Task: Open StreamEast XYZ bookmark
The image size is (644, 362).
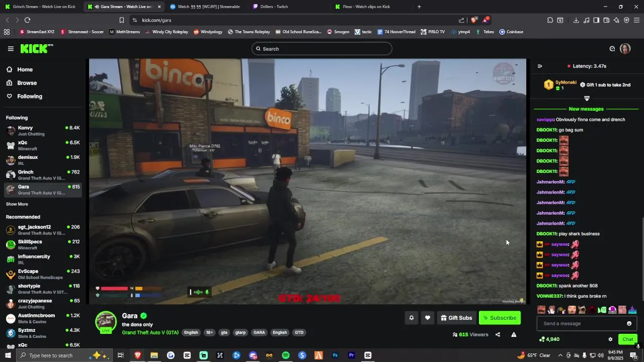Action: [37, 32]
